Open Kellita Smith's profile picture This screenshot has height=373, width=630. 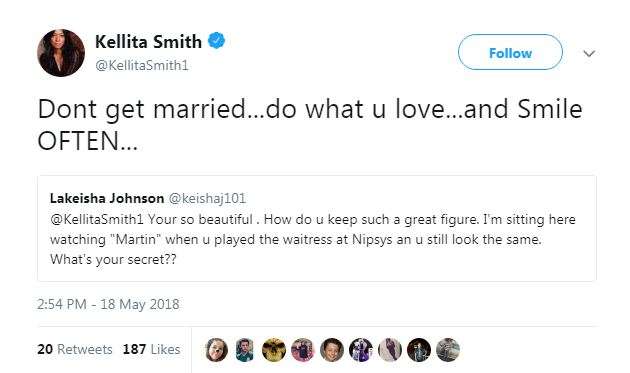(x=61, y=53)
